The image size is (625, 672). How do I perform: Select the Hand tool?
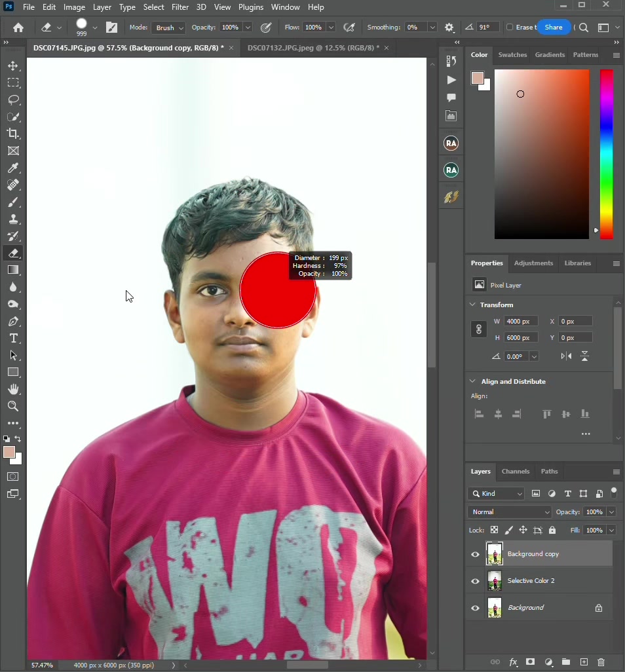(13, 389)
